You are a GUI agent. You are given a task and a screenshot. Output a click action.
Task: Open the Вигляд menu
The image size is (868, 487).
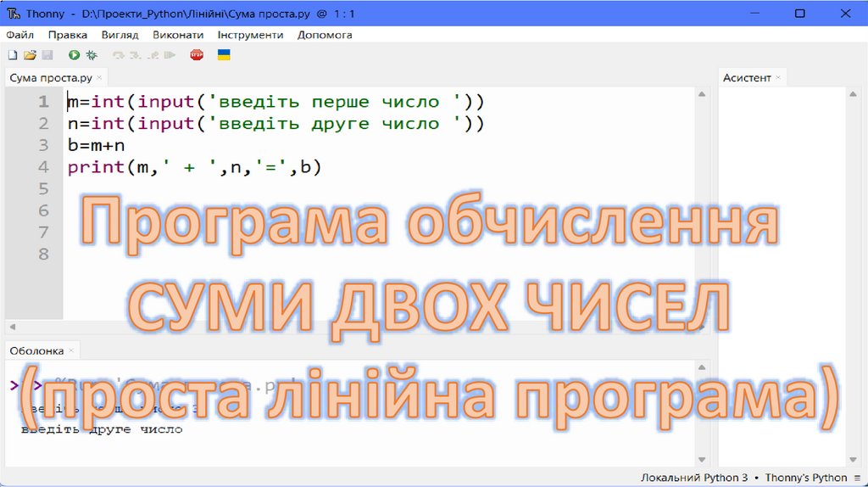pyautogui.click(x=120, y=35)
